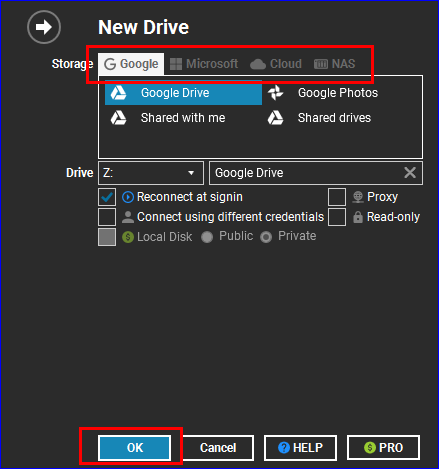Viewport: 439px width, 469px height.
Task: Click the person icon for different credentials
Action: tap(128, 217)
